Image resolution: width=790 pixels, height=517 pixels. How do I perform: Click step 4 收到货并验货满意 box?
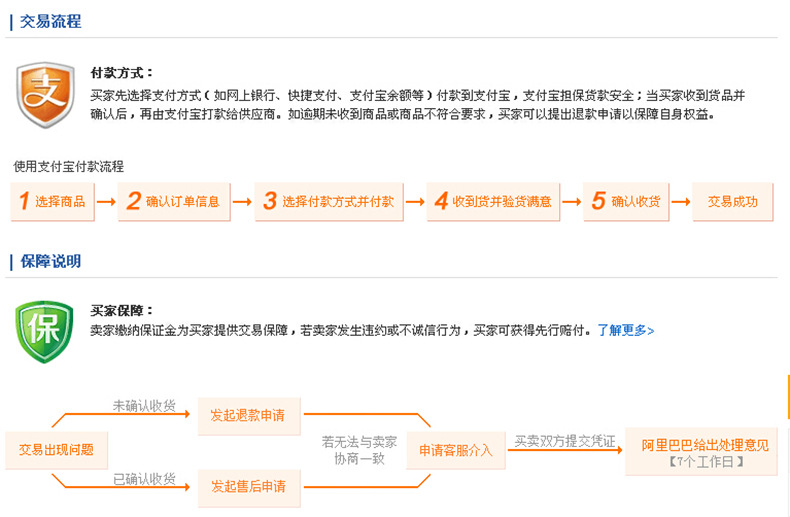point(492,201)
